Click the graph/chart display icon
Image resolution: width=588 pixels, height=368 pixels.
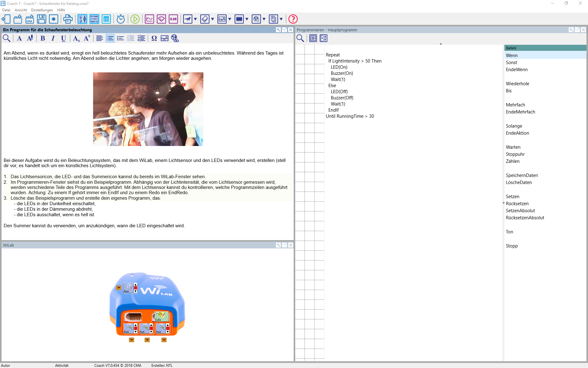[149, 19]
